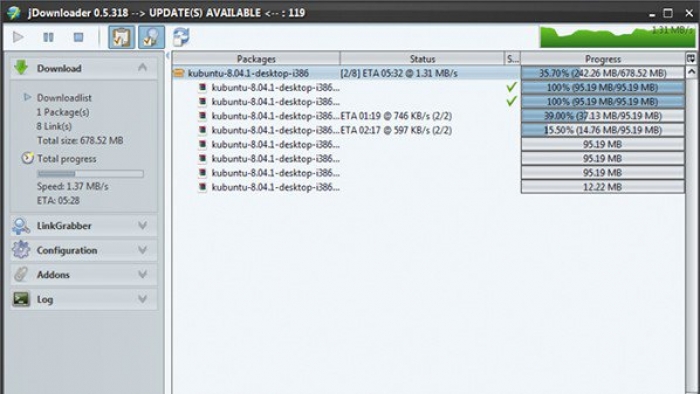
Task: Click the green Download arrow icon
Action: pos(21,67)
